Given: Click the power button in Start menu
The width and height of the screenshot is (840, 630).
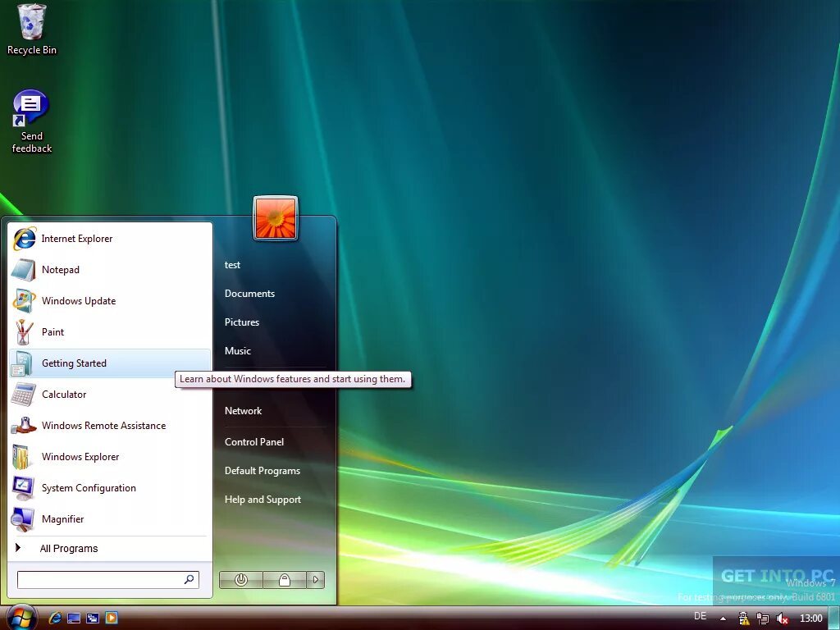Looking at the screenshot, I should tap(241, 580).
